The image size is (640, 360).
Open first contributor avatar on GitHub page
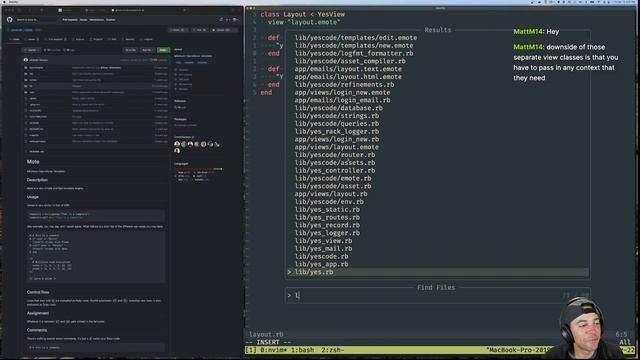[x=177, y=144]
